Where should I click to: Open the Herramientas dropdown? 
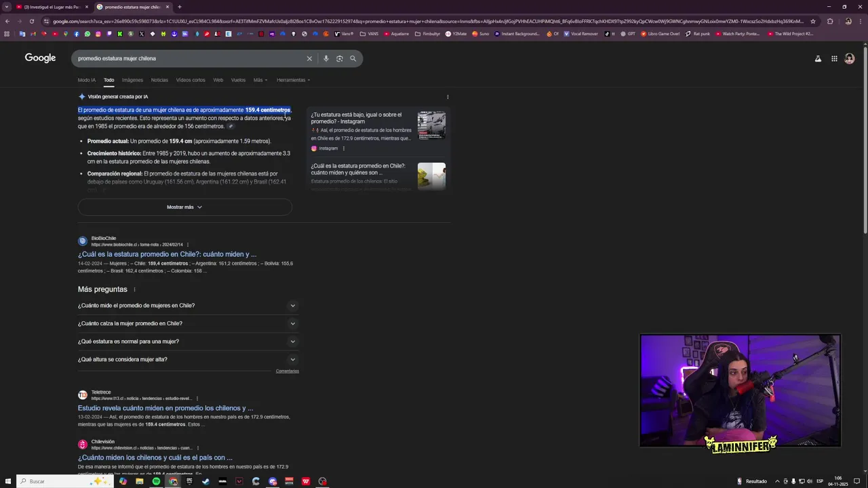click(x=293, y=80)
